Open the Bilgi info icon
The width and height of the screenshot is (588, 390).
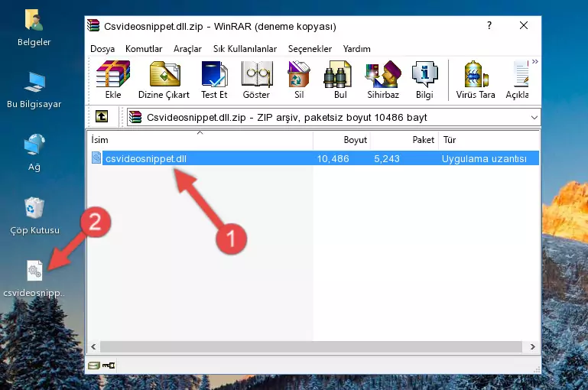pyautogui.click(x=424, y=80)
